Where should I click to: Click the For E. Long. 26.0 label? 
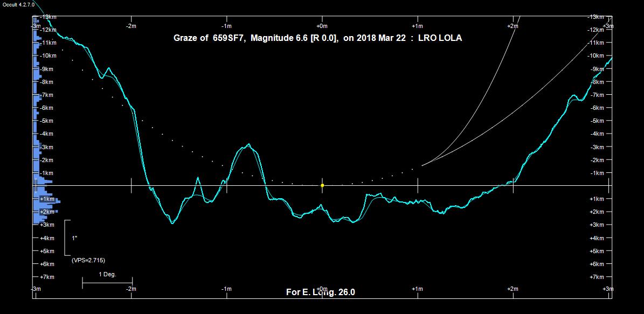coord(320,292)
